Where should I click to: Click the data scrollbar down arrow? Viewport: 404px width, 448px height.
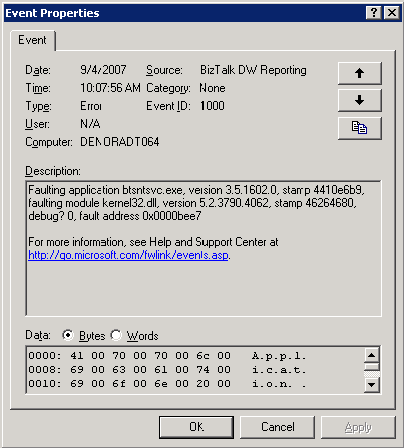371,385
